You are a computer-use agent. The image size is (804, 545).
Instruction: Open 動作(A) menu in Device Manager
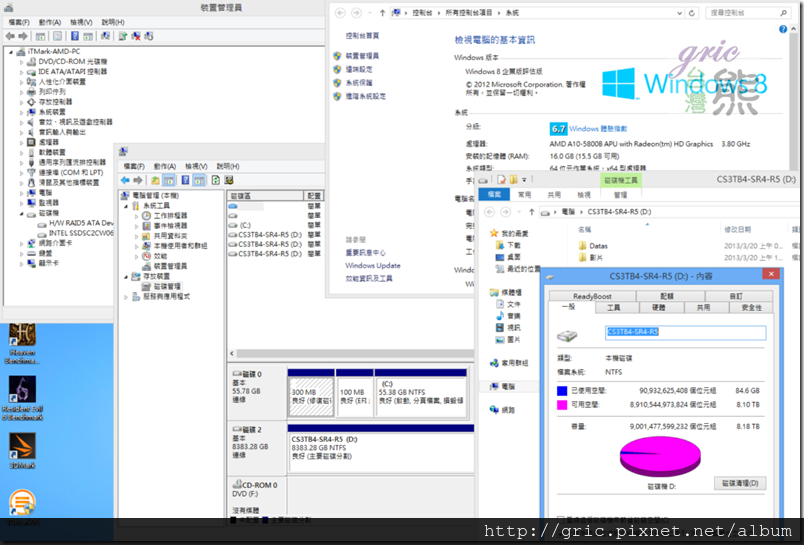(x=50, y=22)
